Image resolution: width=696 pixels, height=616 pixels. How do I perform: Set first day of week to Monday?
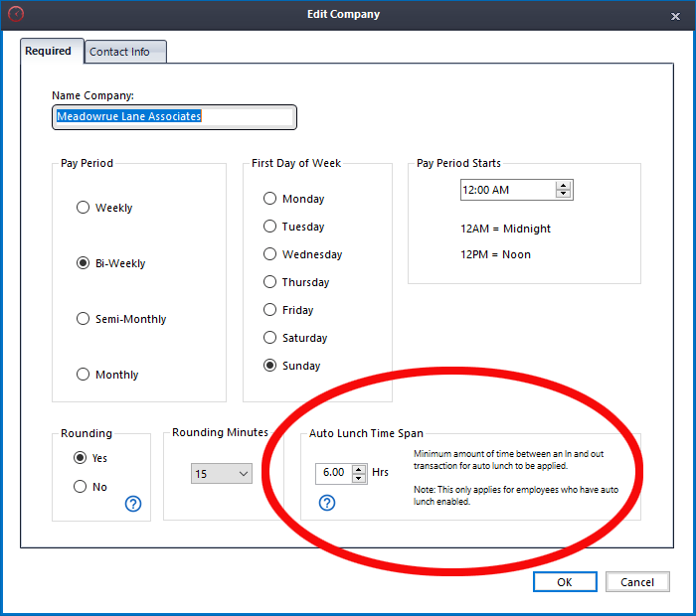(269, 199)
